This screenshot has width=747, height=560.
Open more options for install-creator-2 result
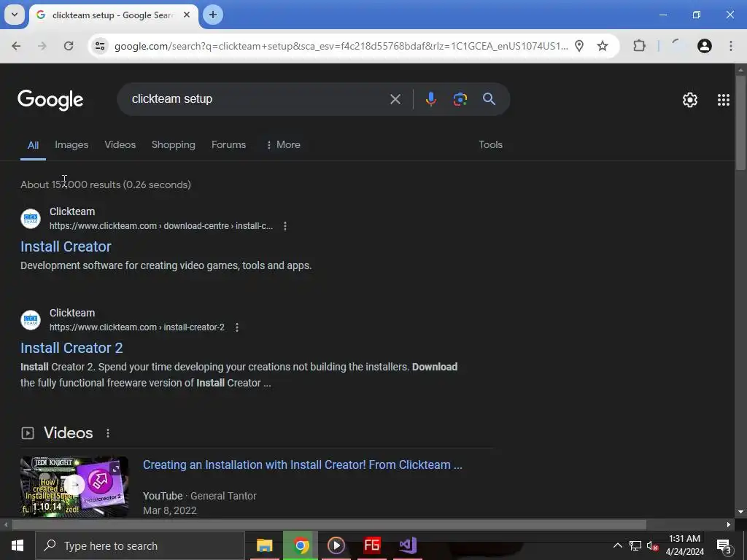point(237,327)
